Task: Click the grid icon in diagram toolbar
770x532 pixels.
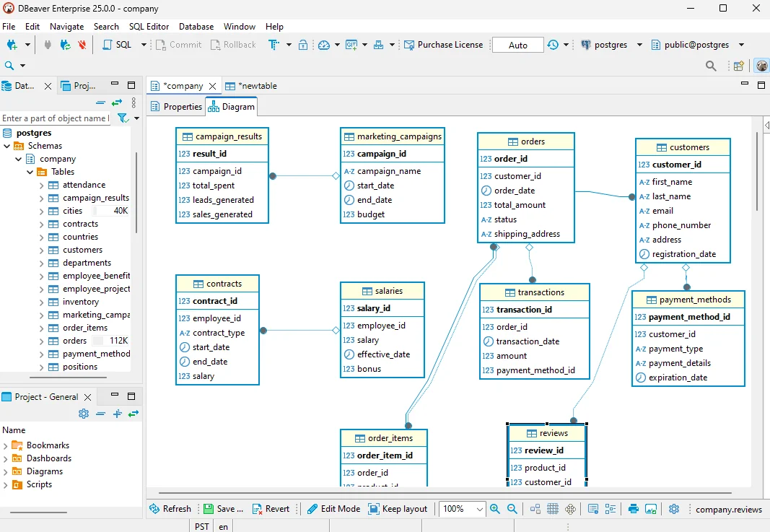Action: coord(553,509)
